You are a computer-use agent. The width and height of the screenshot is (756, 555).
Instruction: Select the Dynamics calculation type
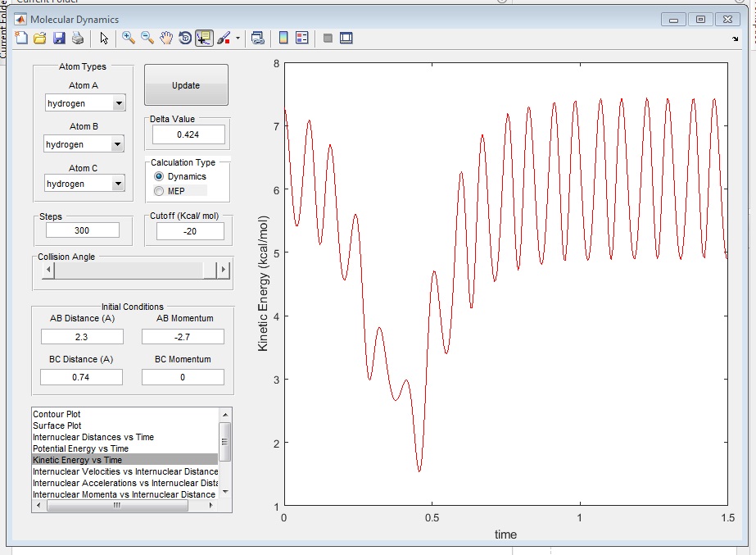[x=159, y=177]
